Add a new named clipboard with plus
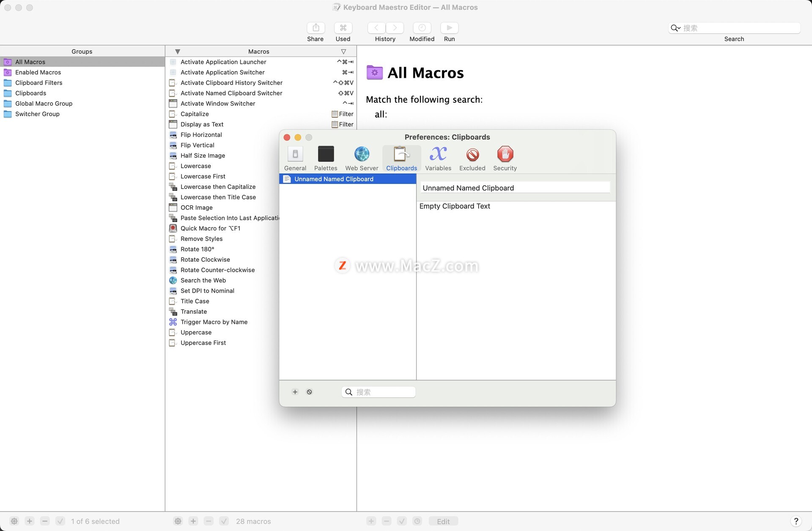812x531 pixels. point(295,392)
